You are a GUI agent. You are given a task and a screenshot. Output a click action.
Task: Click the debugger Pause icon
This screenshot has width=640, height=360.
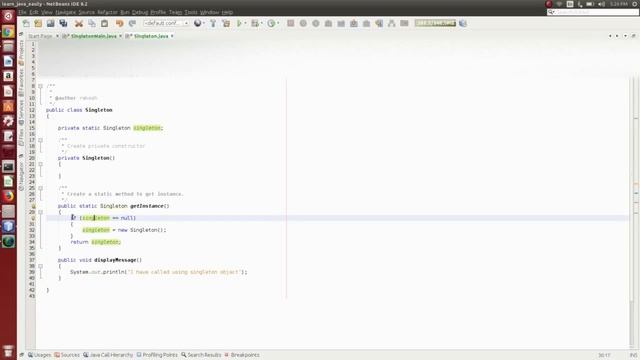click(x=303, y=23)
